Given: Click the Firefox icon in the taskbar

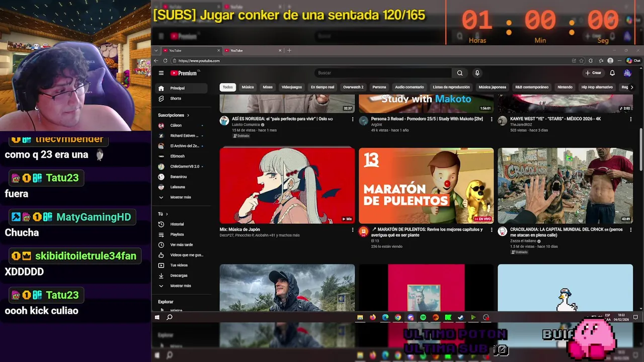Looking at the screenshot, I should click(372, 317).
